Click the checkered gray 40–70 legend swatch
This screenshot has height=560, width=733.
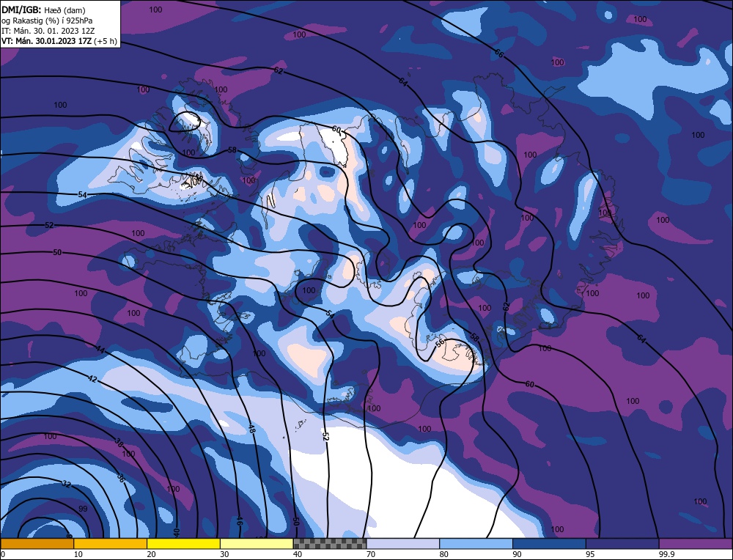pos(330,544)
